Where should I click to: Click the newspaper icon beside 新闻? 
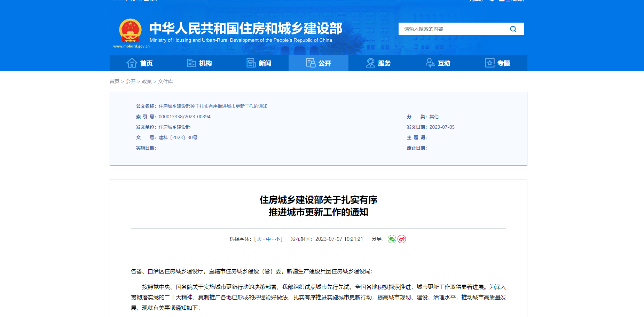[x=251, y=63]
